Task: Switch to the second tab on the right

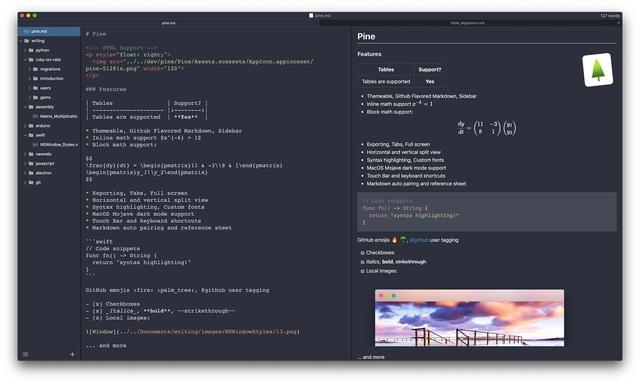Action: tap(468, 23)
